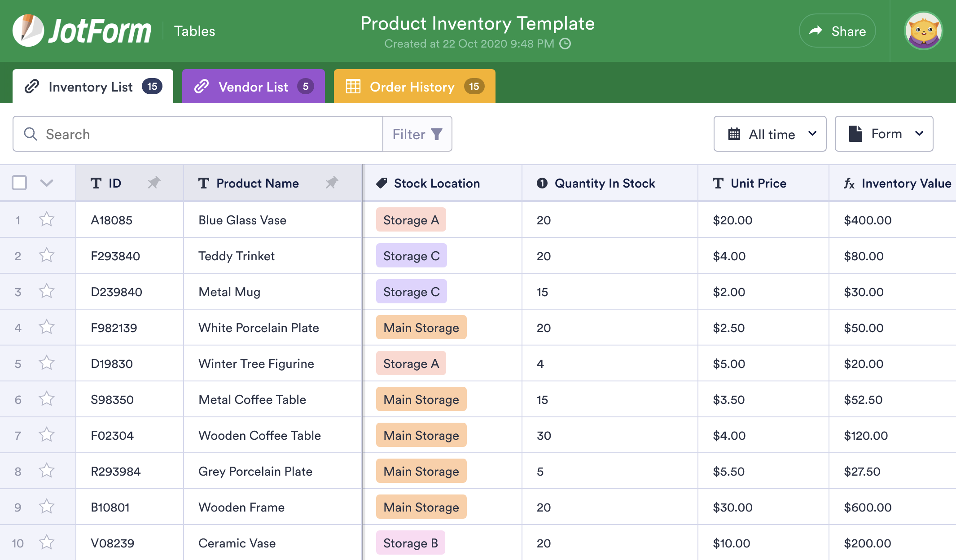Viewport: 956px width, 560px height.
Task: Click the Filter button
Action: click(x=417, y=134)
